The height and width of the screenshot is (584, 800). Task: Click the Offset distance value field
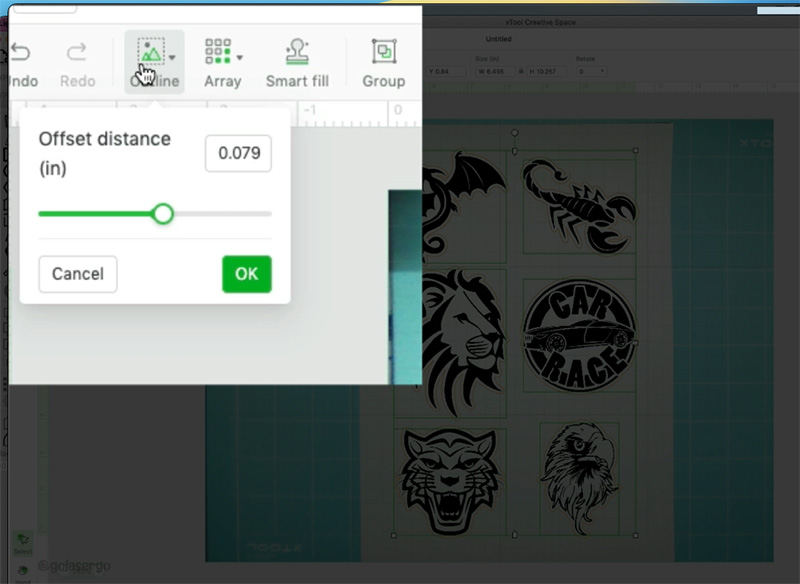pyautogui.click(x=238, y=154)
